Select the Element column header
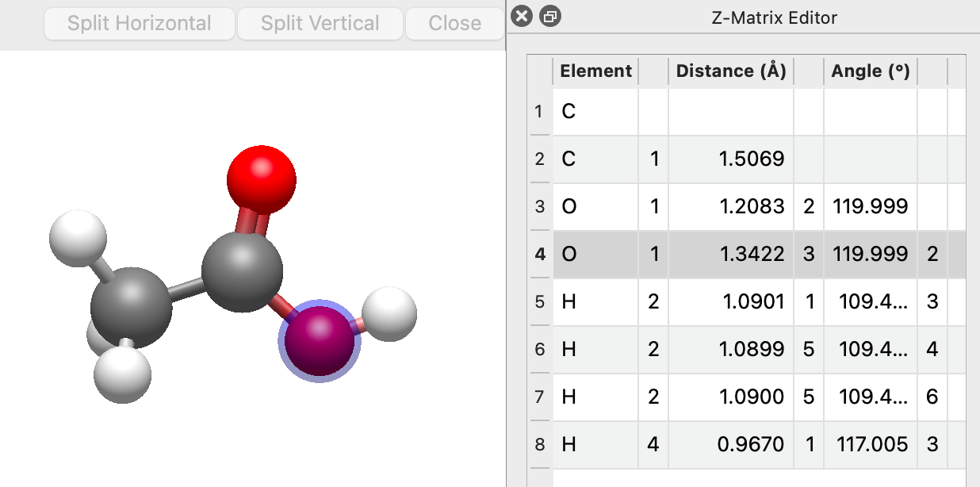This screenshot has width=980, height=487. (595, 71)
